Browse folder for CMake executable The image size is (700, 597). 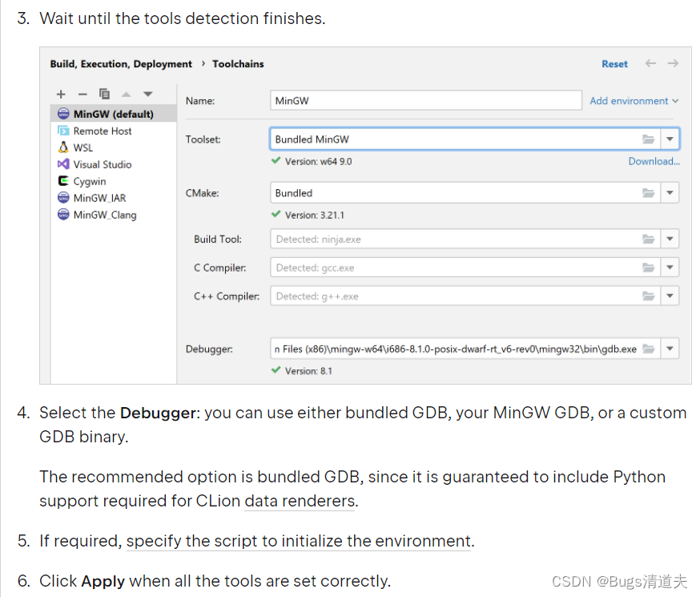pos(648,193)
